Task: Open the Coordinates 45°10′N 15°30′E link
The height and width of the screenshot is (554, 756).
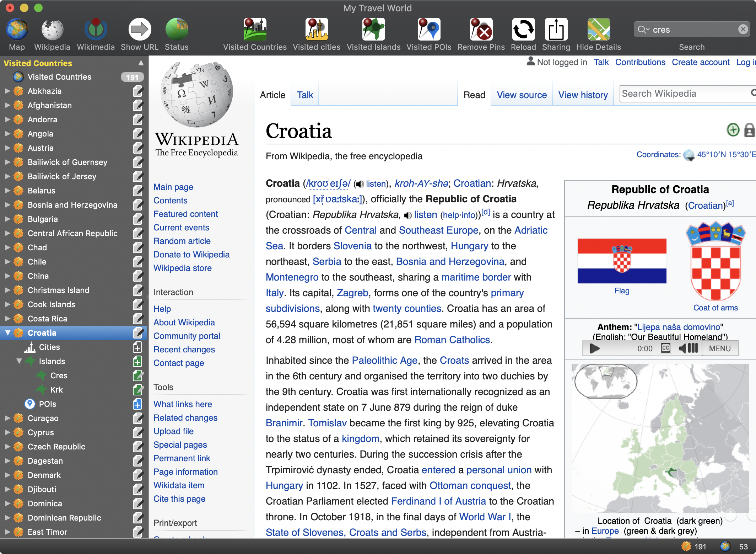Action: pyautogui.click(x=726, y=155)
